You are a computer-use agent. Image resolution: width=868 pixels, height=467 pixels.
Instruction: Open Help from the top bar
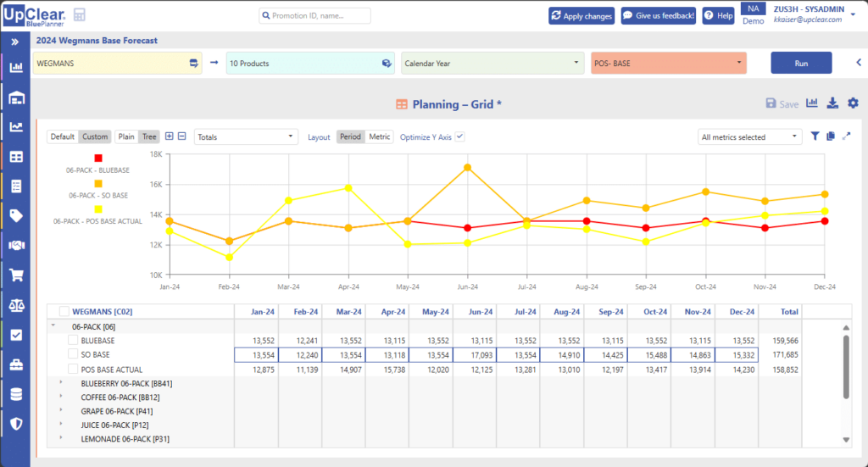718,15
